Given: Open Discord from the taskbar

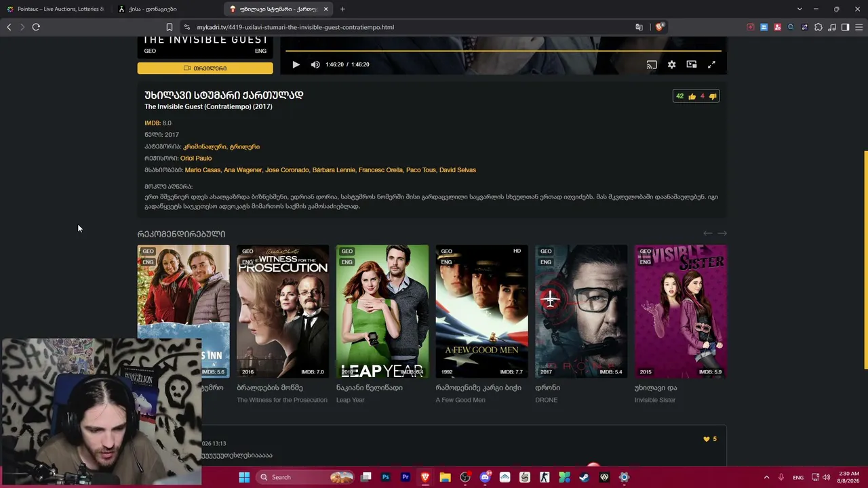Looking at the screenshot, I should pyautogui.click(x=485, y=477).
